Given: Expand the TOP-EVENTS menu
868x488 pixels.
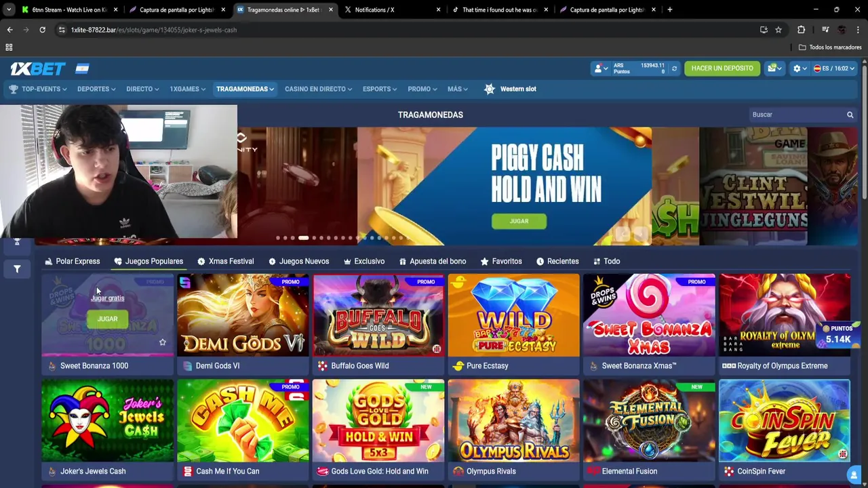Looking at the screenshot, I should tap(38, 89).
